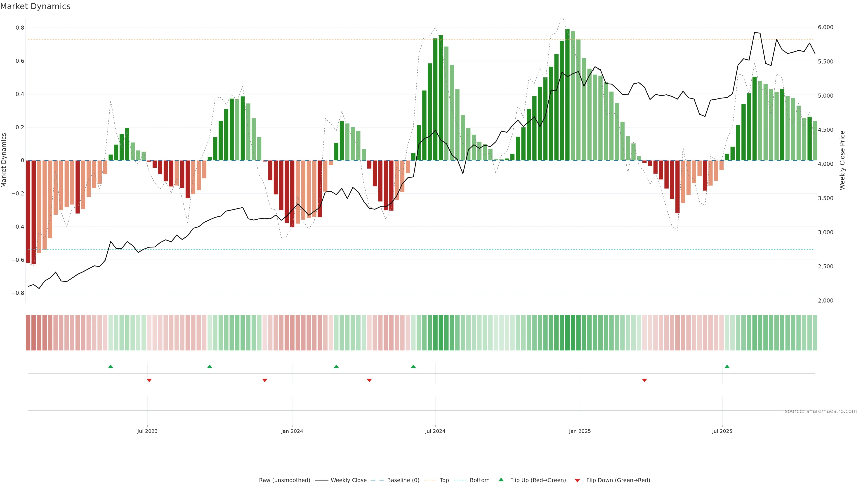Click the Jan 2024 x-axis label

point(292,431)
